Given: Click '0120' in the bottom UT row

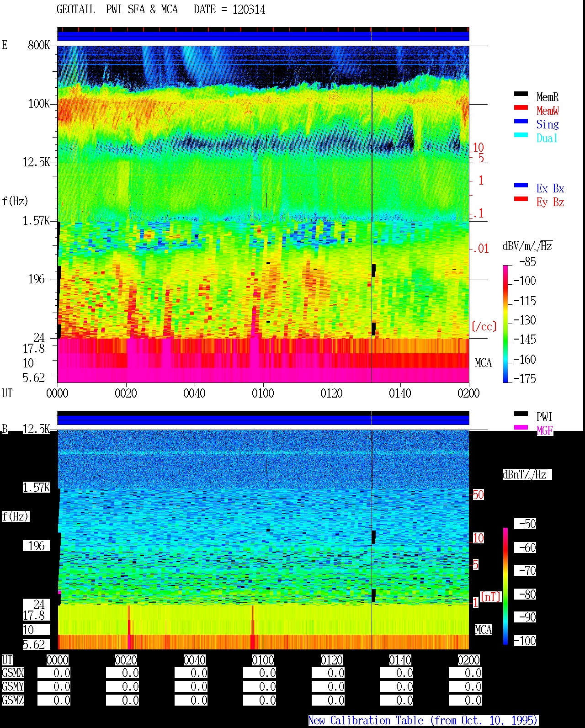Looking at the screenshot, I should (331, 660).
